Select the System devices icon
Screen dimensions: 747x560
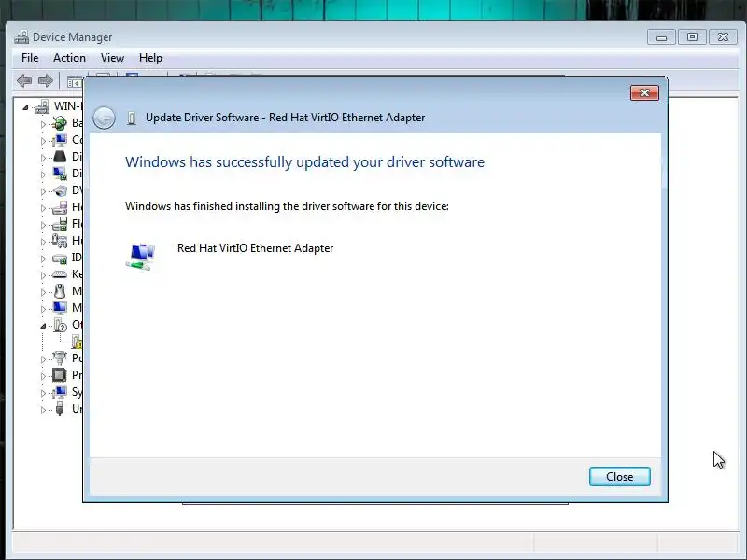click(60, 392)
